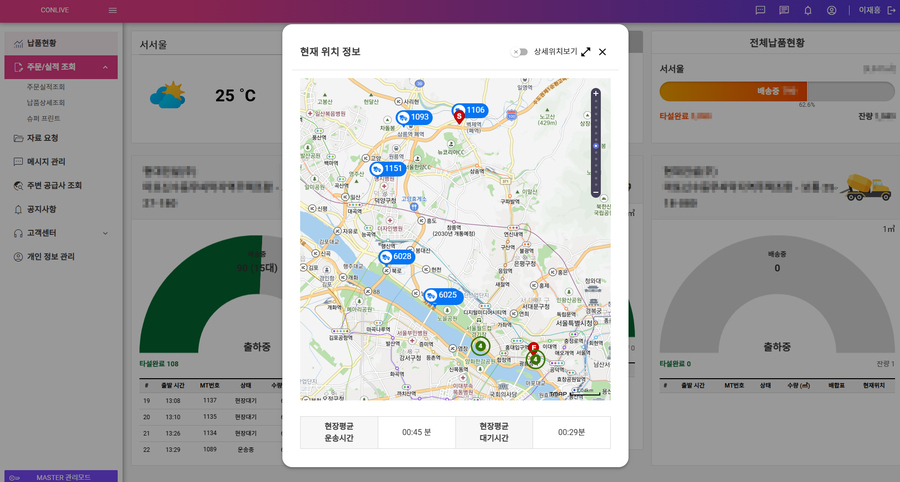Screen dimensions: 900x482
Task: Click the red S start marker
Action: (x=459, y=117)
